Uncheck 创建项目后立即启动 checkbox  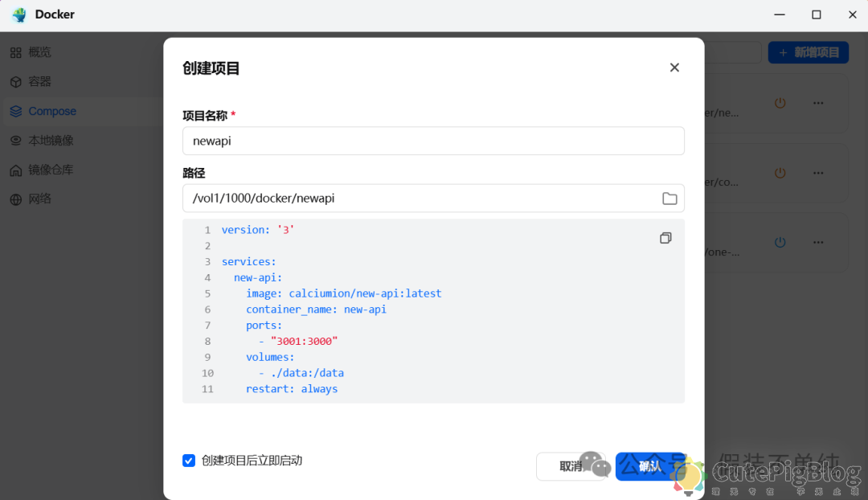point(188,460)
